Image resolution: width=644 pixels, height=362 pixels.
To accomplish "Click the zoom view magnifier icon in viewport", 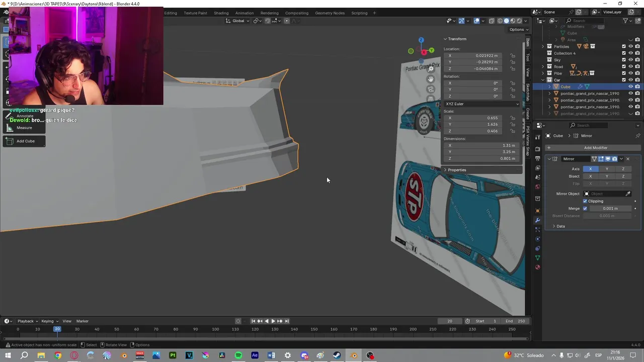I will coord(431,69).
